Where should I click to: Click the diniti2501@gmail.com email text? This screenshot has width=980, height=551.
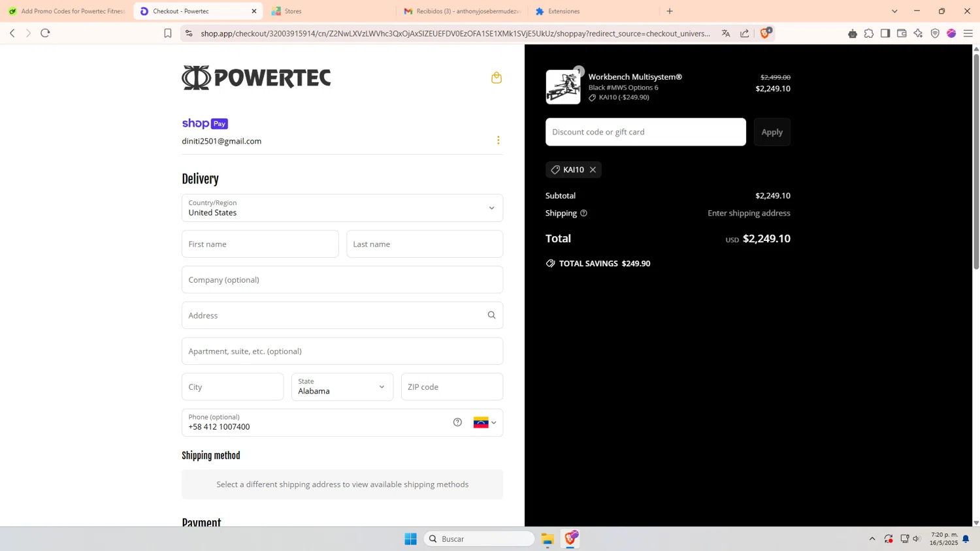[221, 141]
